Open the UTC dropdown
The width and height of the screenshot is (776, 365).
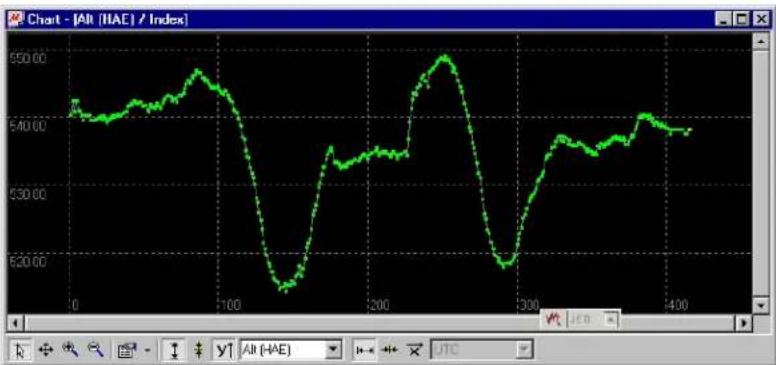pyautogui.click(x=524, y=350)
